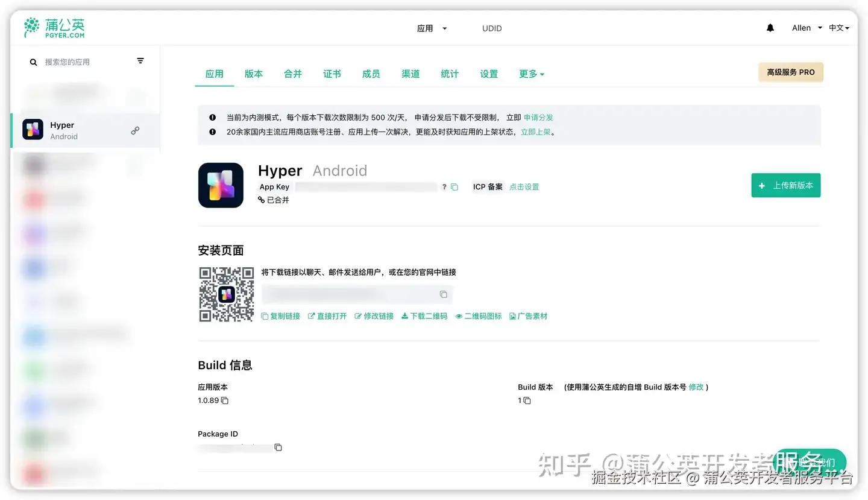Open the 统计 tab

tap(450, 74)
